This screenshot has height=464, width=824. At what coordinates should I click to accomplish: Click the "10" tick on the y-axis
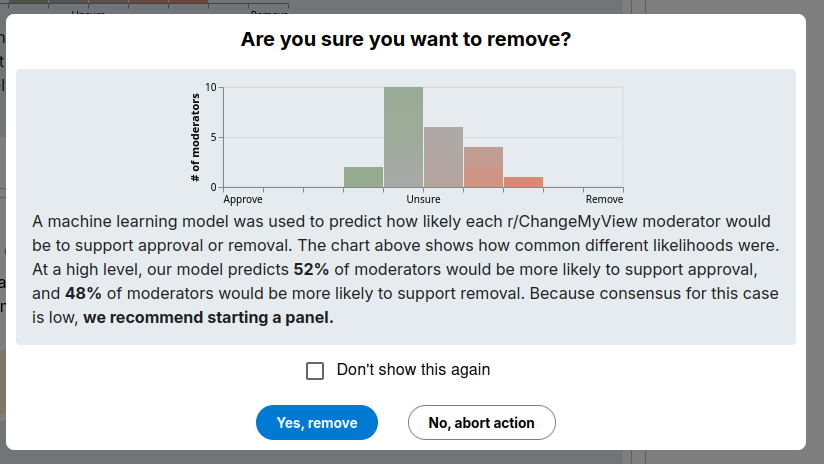(x=211, y=87)
